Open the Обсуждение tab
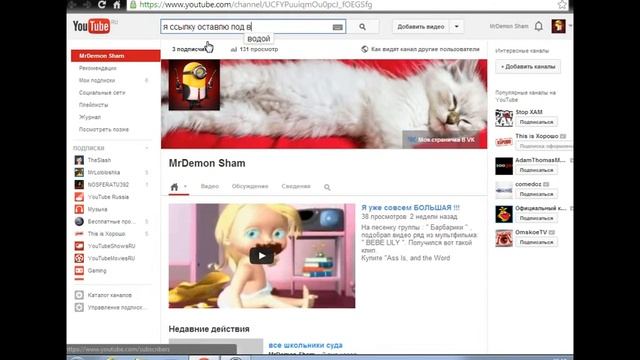 point(250,187)
